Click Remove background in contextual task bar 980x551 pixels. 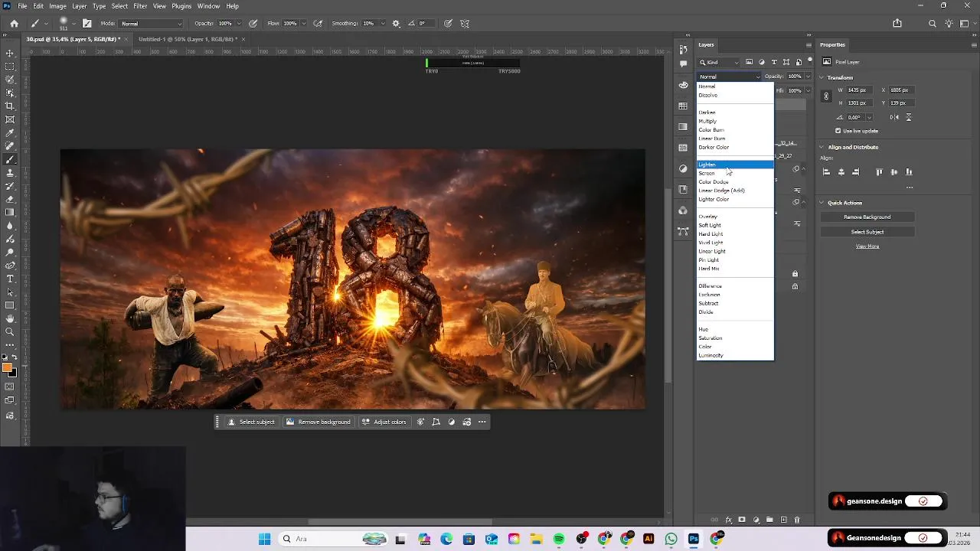[318, 422]
